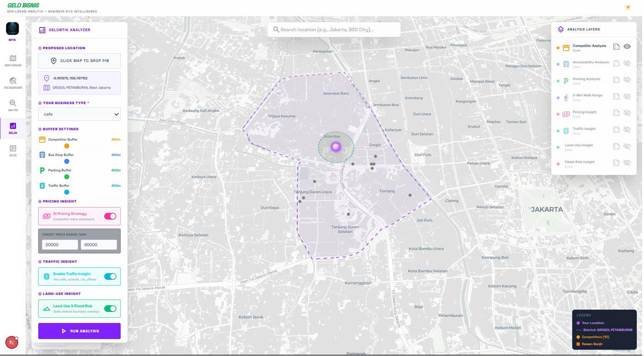Image resolution: width=644 pixels, height=356 pixels.
Task: Click the Analysis Layers stack icon
Action: point(562,30)
